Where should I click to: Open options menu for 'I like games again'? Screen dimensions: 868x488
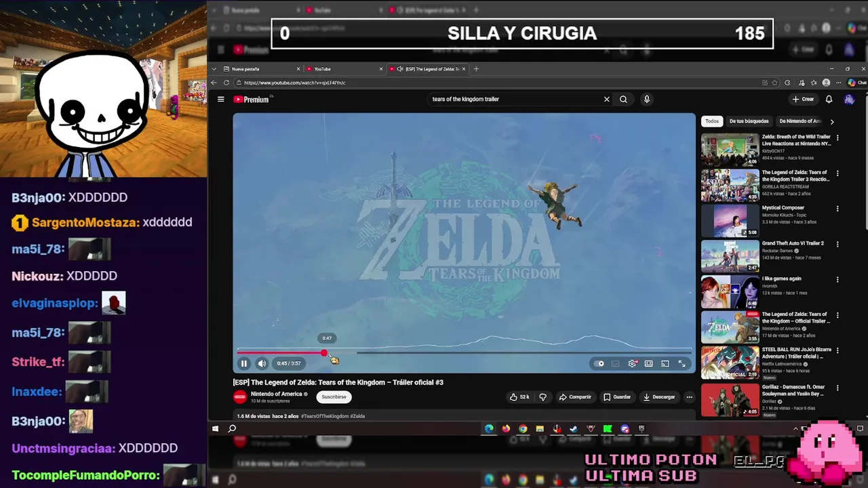pyautogui.click(x=837, y=279)
